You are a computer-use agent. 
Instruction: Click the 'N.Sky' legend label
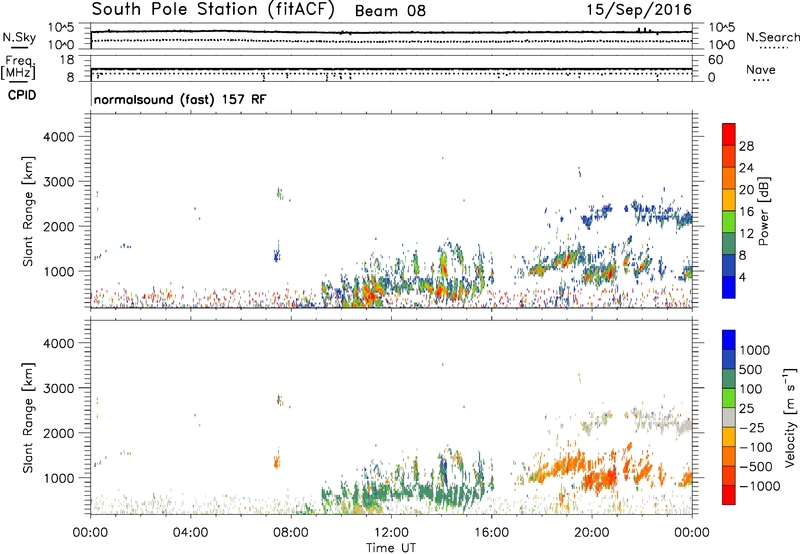pos(19,37)
